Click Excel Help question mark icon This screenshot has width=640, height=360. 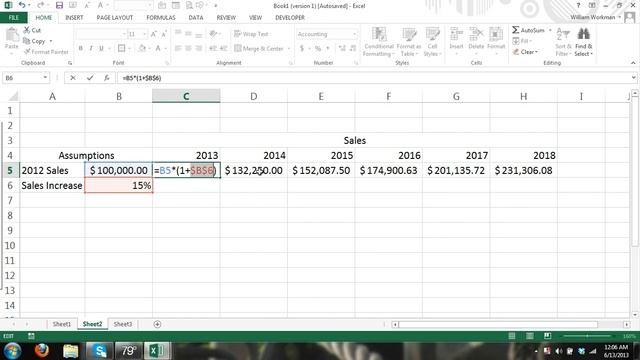(578, 6)
